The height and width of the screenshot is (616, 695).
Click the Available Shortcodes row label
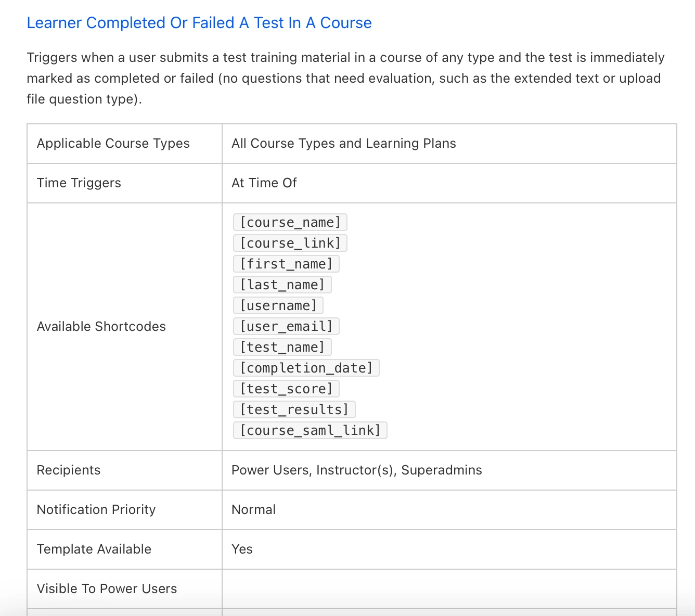[x=101, y=327]
